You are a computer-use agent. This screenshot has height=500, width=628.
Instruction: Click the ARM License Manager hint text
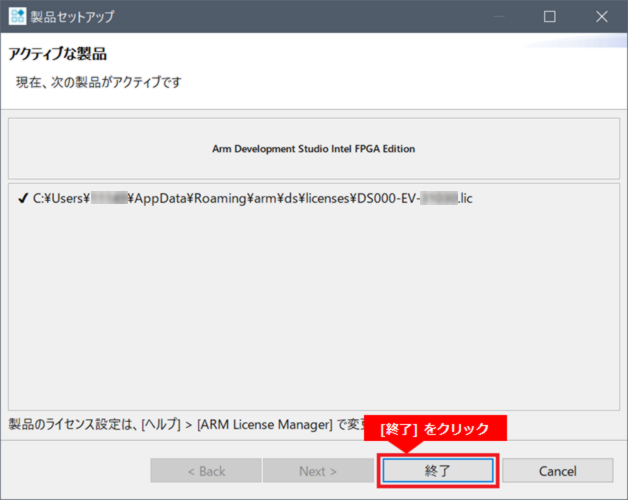click(x=187, y=424)
